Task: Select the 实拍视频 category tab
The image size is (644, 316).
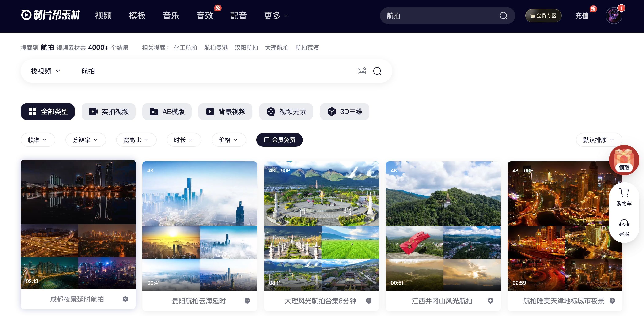Action: click(x=109, y=112)
